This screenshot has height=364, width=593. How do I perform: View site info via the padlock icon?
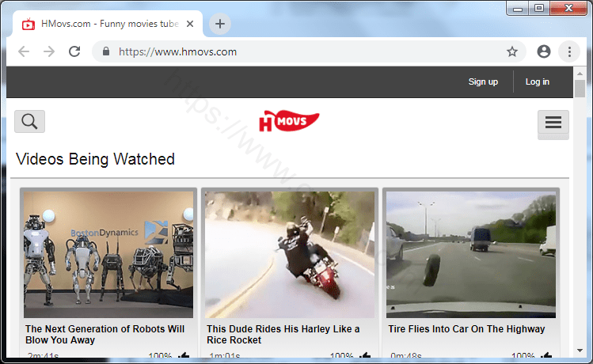[105, 51]
